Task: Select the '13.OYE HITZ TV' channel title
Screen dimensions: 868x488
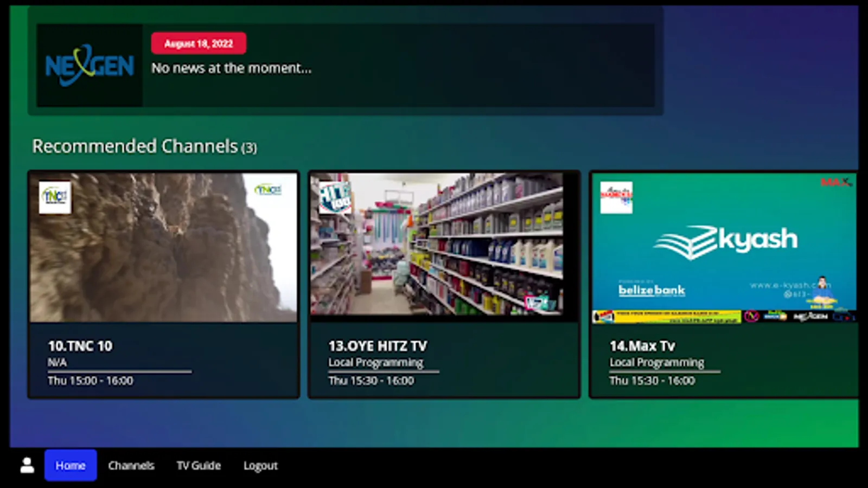Action: (x=378, y=346)
